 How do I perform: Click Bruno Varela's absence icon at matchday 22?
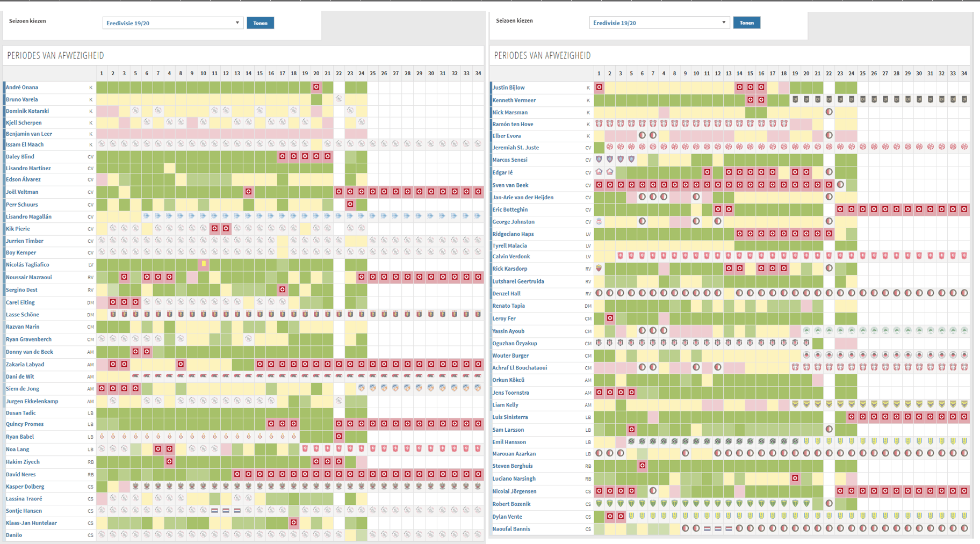pyautogui.click(x=339, y=99)
